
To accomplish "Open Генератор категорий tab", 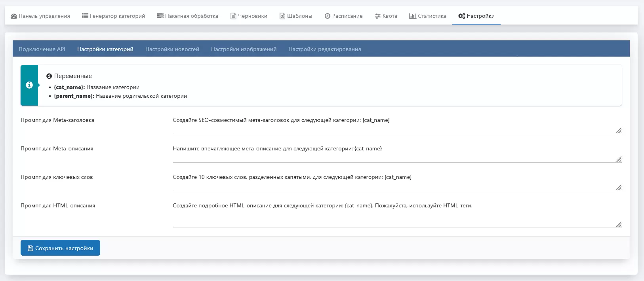I will click(x=113, y=16).
